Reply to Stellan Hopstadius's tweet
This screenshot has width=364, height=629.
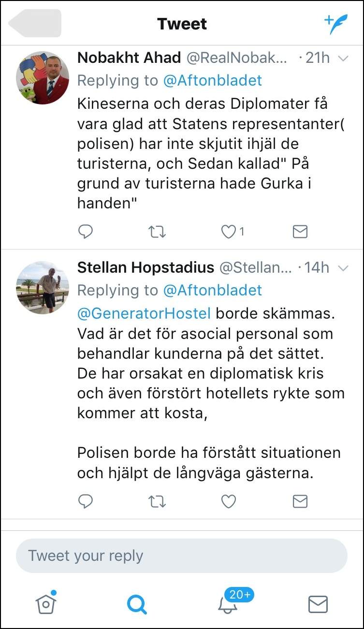point(86,502)
